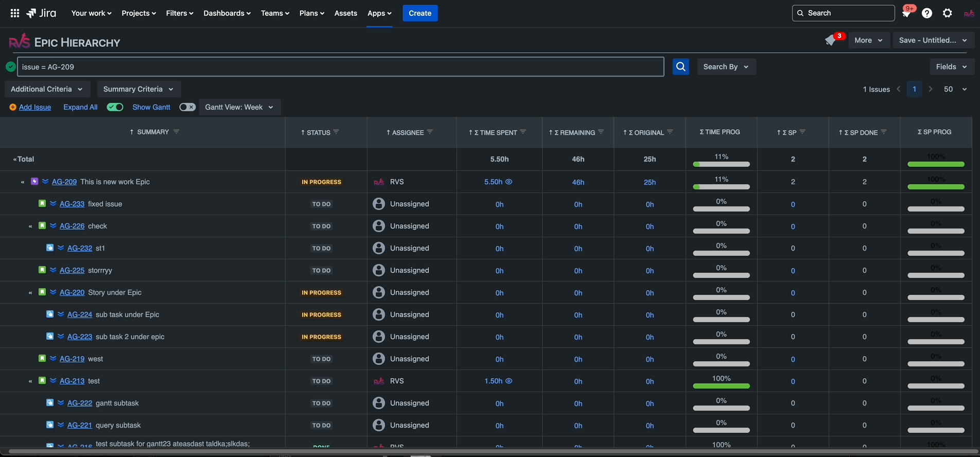Open the Projects menu
980x457 pixels.
coord(138,13)
